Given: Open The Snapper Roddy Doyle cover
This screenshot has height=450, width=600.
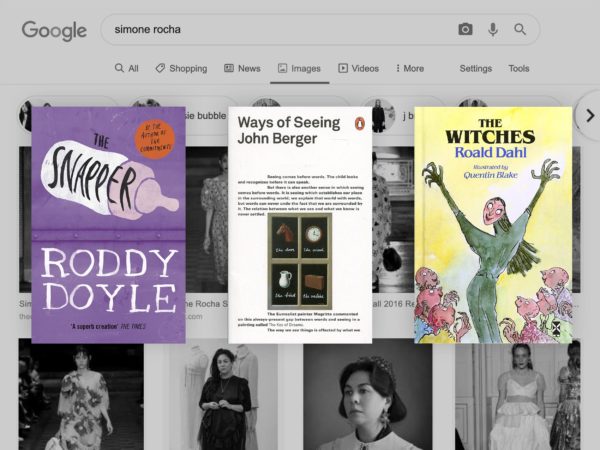Looking at the screenshot, I should (x=109, y=225).
